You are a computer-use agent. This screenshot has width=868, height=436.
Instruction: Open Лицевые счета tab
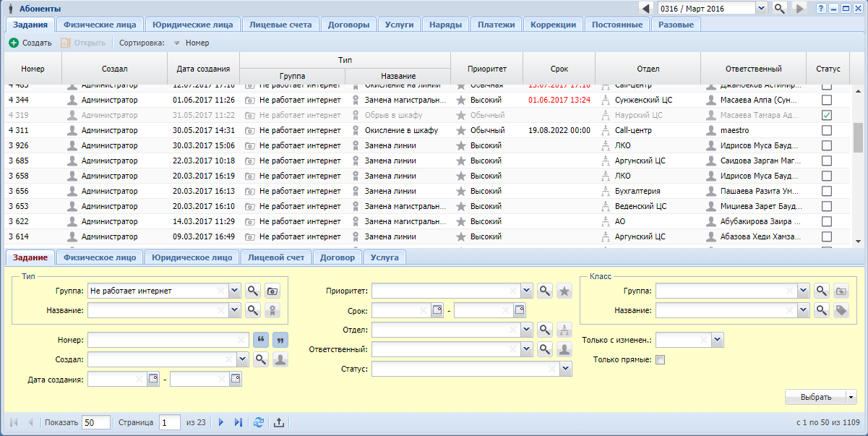click(x=280, y=25)
